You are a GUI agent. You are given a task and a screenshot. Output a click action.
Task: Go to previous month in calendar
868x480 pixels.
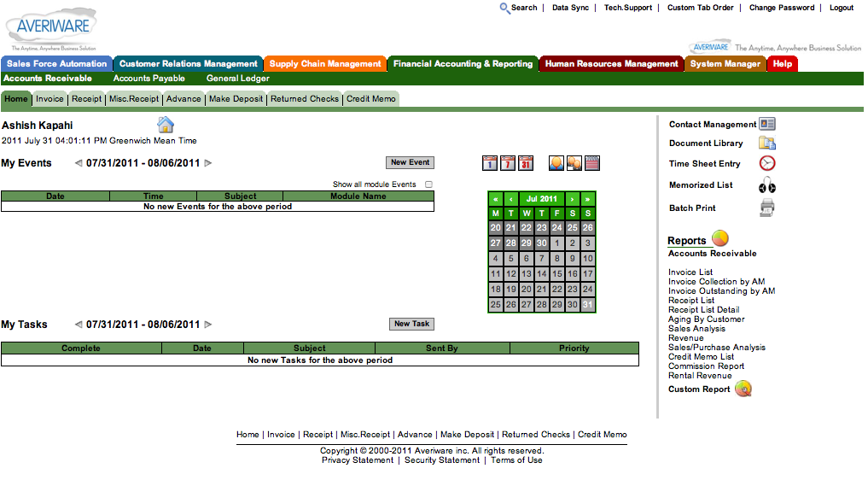511,199
